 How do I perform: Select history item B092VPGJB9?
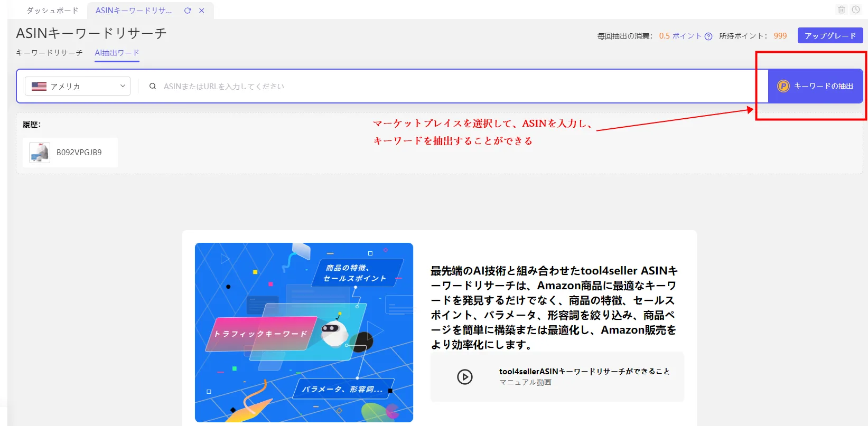70,153
